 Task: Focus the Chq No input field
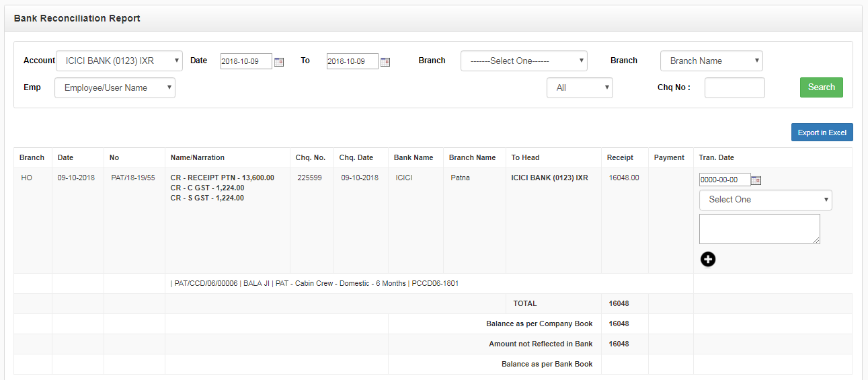734,87
